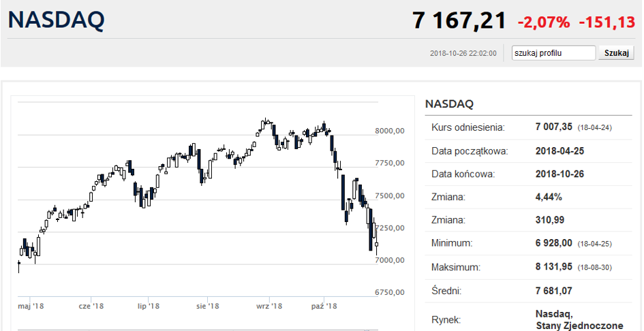This screenshot has width=644, height=331.
Task: Click the 'maj '18' x-axis label
Action: [x=29, y=306]
